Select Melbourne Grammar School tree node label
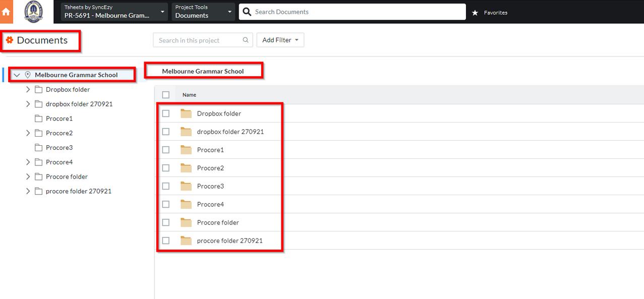 pos(76,75)
